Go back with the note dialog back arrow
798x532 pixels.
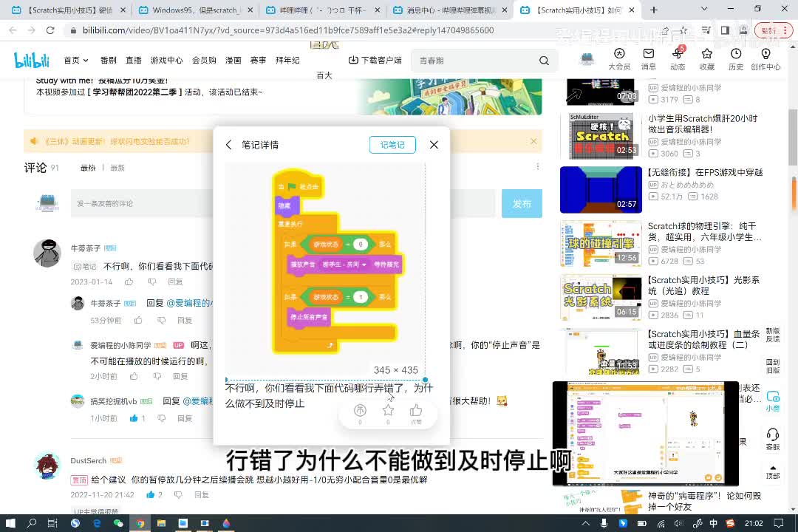[x=228, y=145]
